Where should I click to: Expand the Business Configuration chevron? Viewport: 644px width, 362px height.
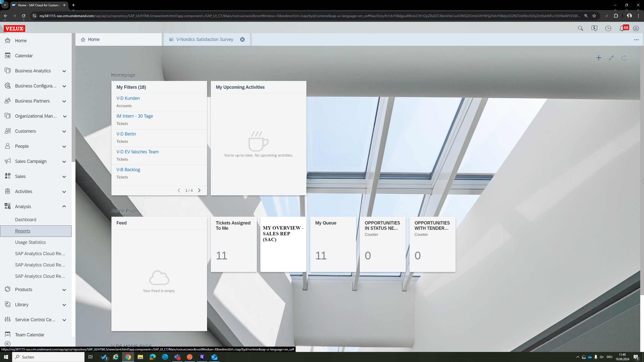point(64,86)
